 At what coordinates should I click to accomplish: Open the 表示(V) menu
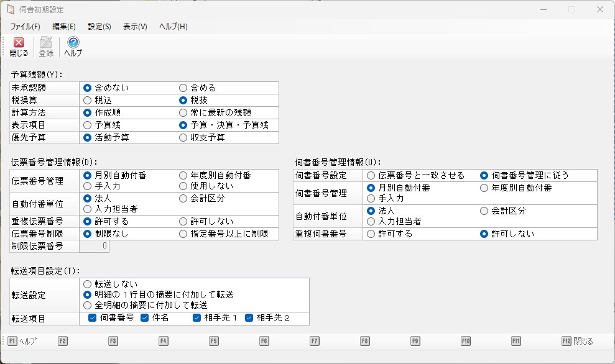(x=135, y=27)
